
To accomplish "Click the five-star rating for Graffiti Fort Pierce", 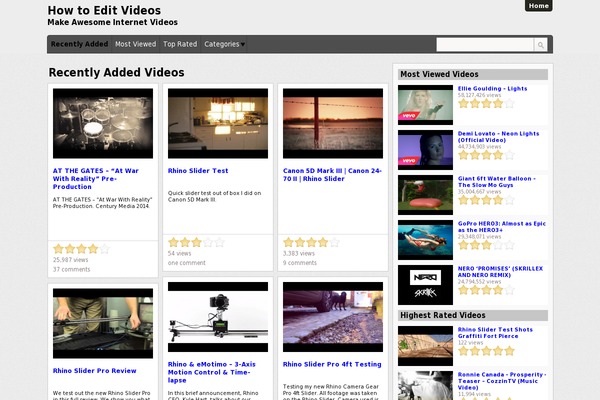I will coord(486,351).
